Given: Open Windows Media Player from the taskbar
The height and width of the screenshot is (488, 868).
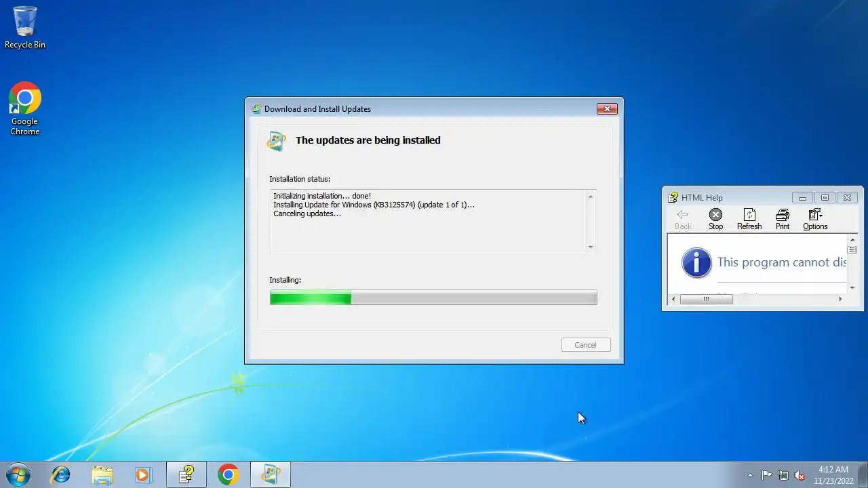Looking at the screenshot, I should (143, 475).
